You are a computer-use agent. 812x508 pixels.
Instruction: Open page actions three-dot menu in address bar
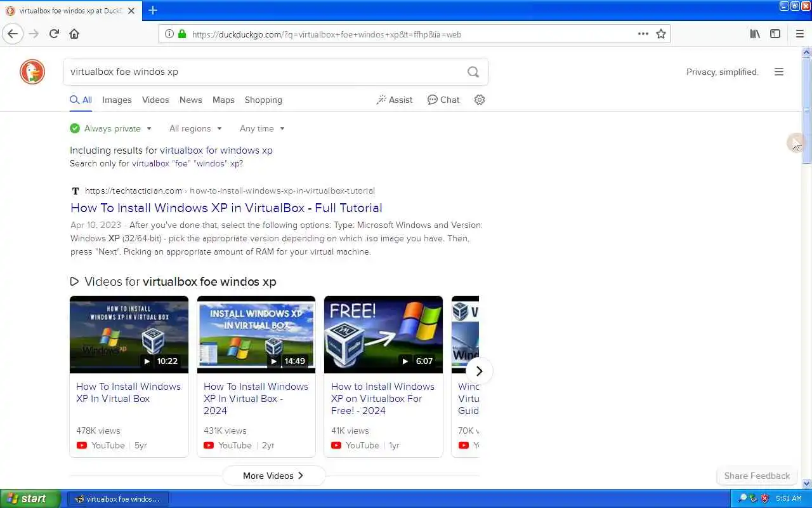tap(643, 34)
